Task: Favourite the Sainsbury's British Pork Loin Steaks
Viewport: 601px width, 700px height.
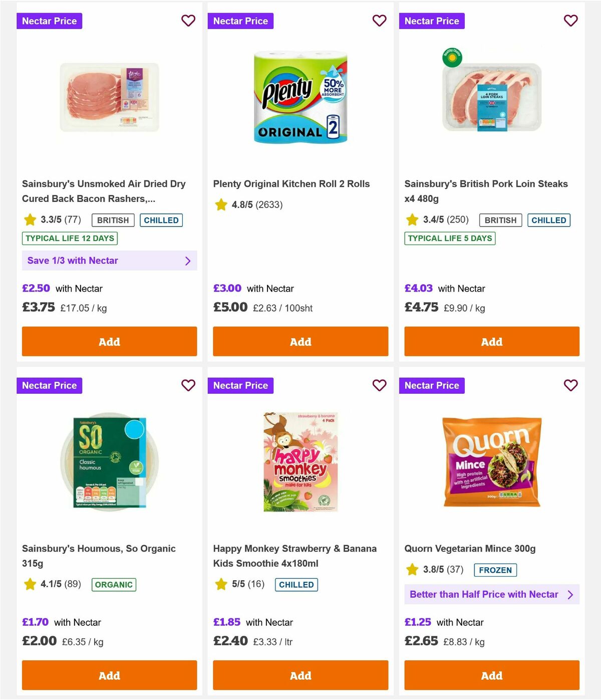Action: tap(570, 21)
